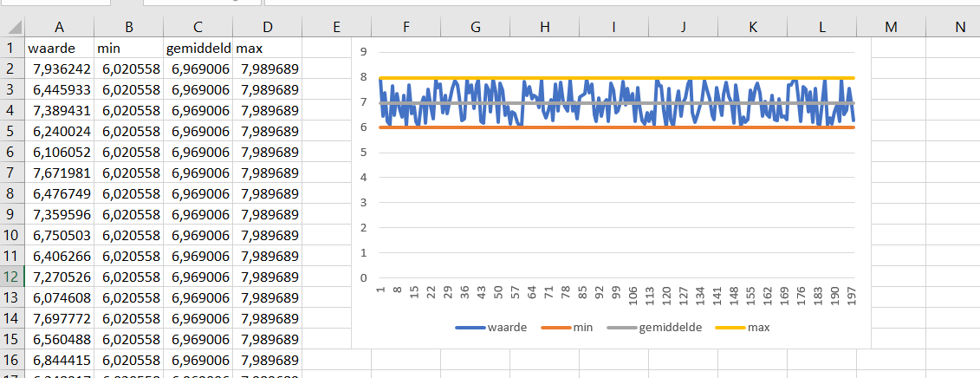980x378 pixels.
Task: Click cell D1 labeled max
Action: click(x=268, y=48)
